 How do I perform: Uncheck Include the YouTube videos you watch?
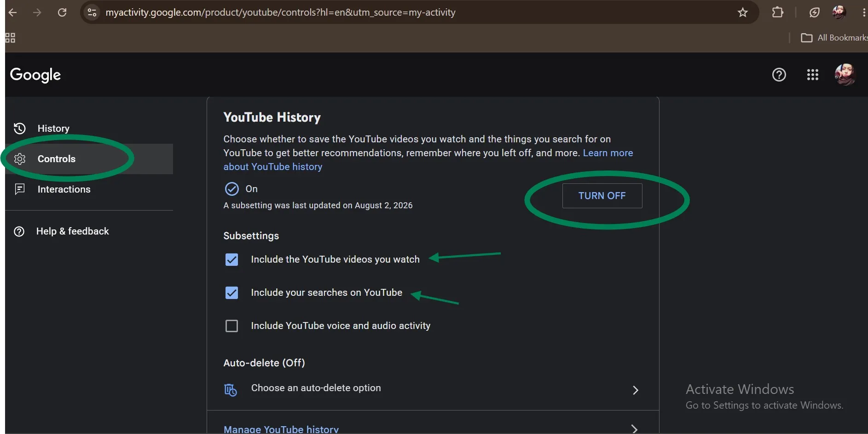pos(232,260)
